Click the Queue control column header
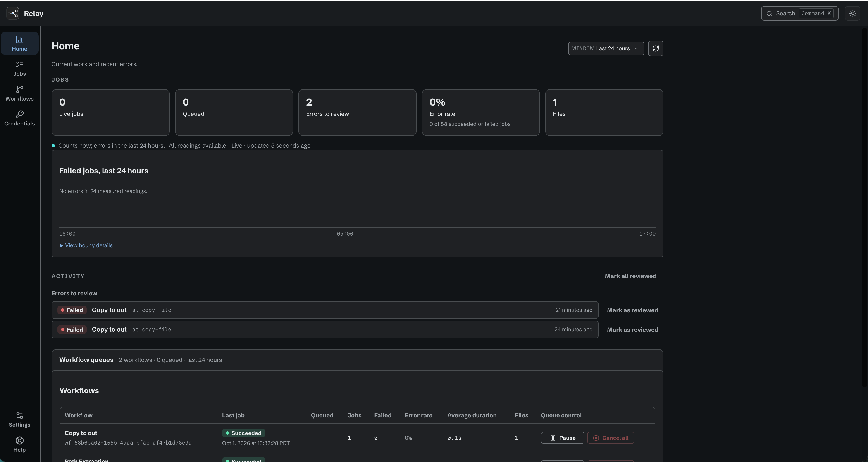This screenshot has width=868, height=462. point(561,416)
